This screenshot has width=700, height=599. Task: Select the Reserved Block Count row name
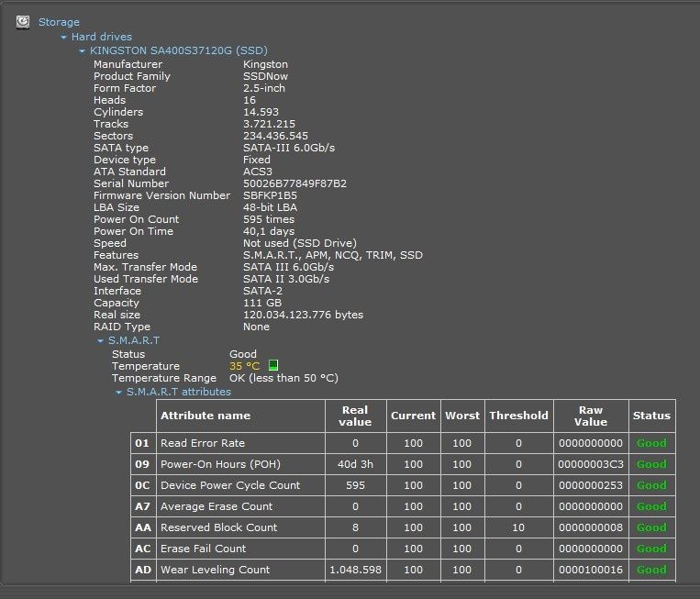tap(218, 527)
